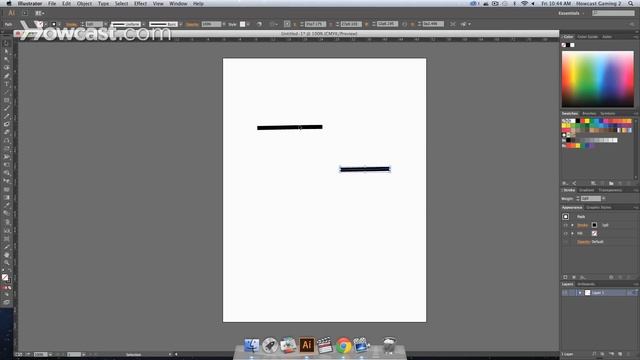Click the New Swatch icon below swatches
This screenshot has width=640, height=360.
(x=620, y=183)
